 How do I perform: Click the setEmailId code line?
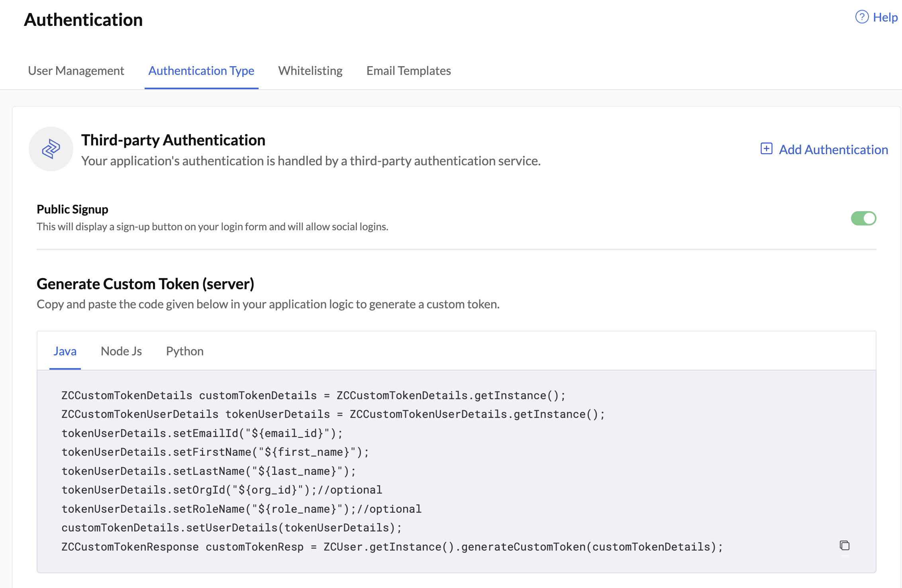[201, 433]
